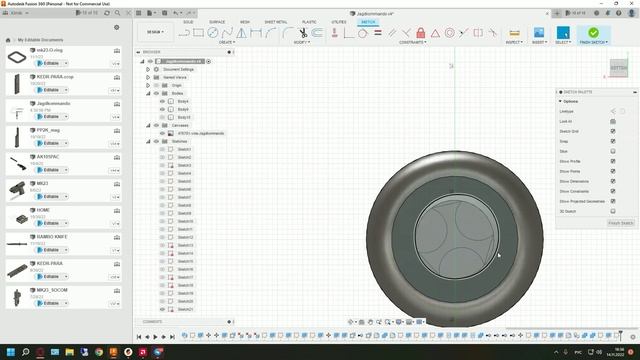This screenshot has width=640, height=360.
Task: Click the Select tool icon
Action: (x=563, y=33)
